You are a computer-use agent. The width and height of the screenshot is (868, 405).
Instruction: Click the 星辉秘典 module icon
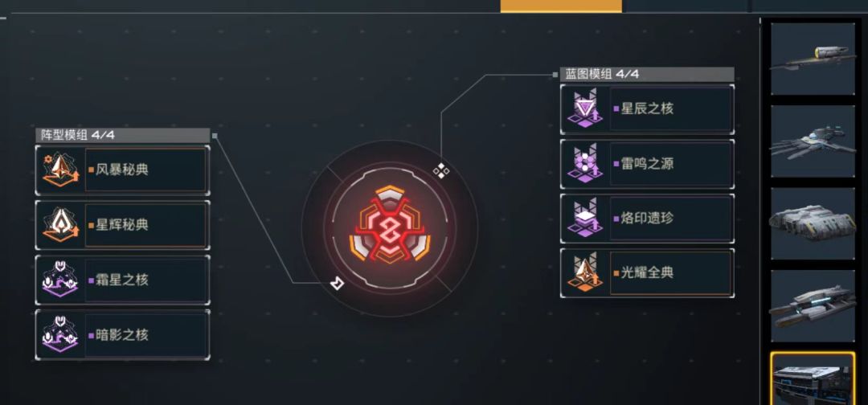pyautogui.click(x=61, y=225)
